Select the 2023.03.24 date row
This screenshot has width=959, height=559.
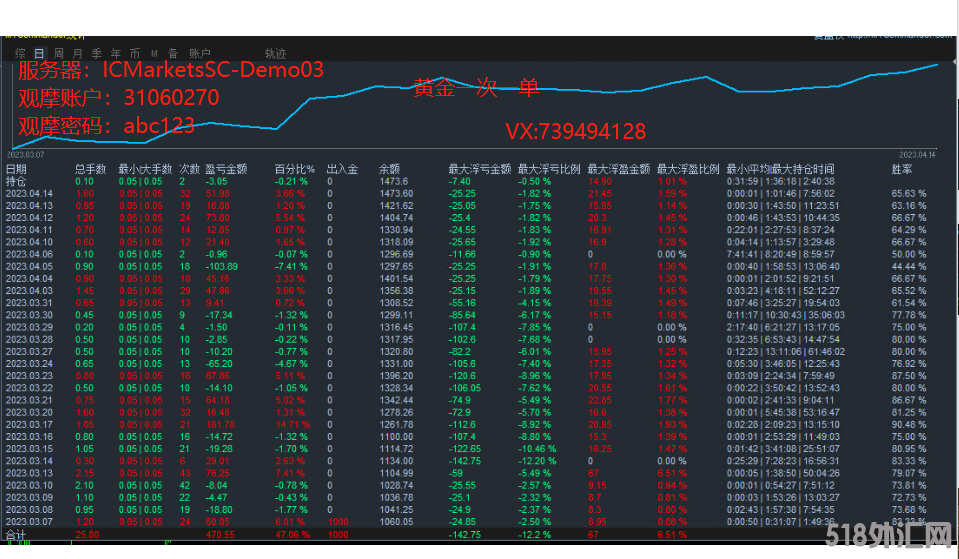(29, 364)
